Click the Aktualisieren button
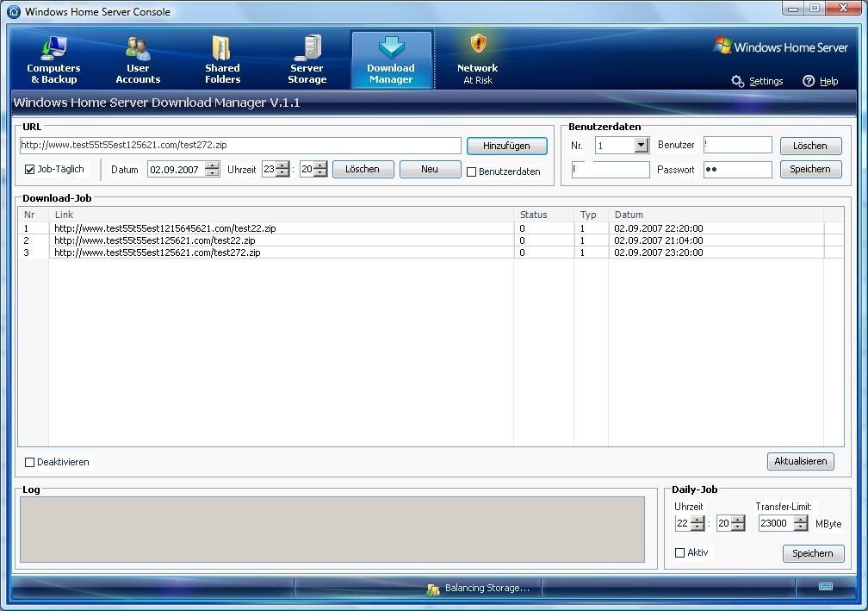 (x=801, y=461)
